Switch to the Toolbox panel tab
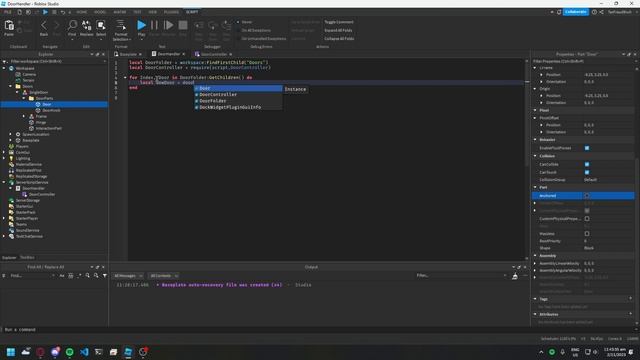 pos(27,258)
